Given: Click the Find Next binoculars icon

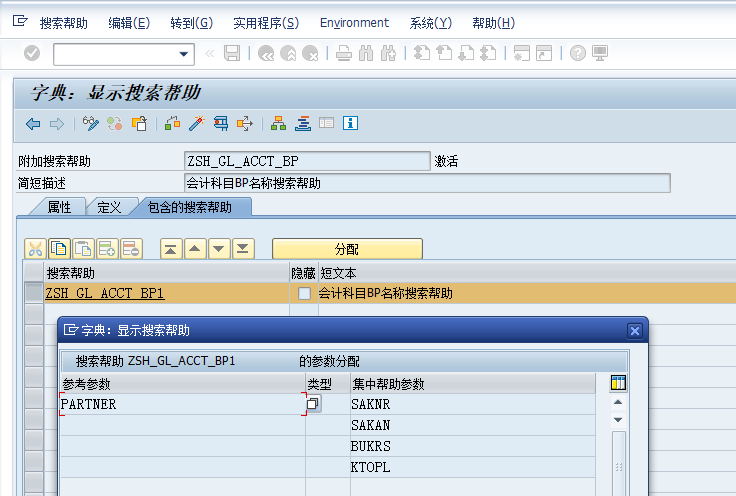Looking at the screenshot, I should [388, 53].
